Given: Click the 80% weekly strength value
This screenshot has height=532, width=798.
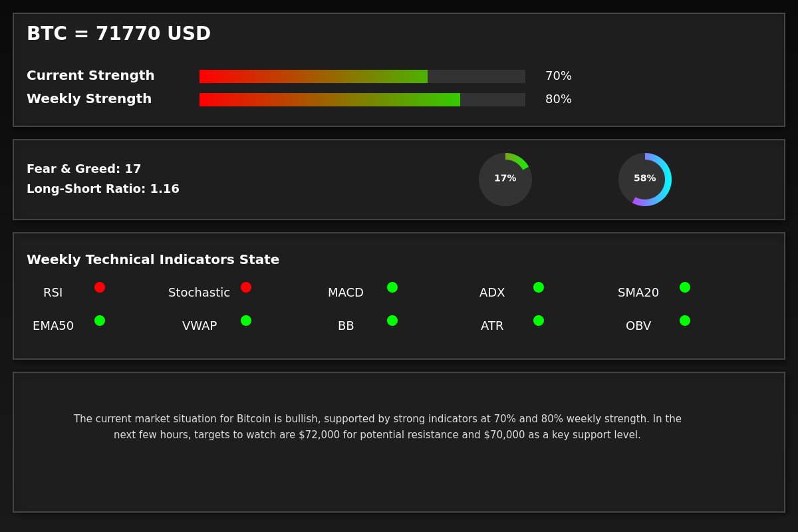Looking at the screenshot, I should click(x=559, y=100).
